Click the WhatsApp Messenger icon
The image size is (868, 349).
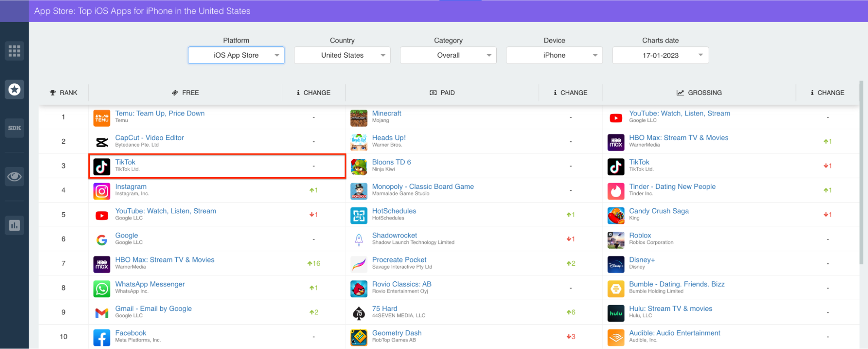(102, 289)
